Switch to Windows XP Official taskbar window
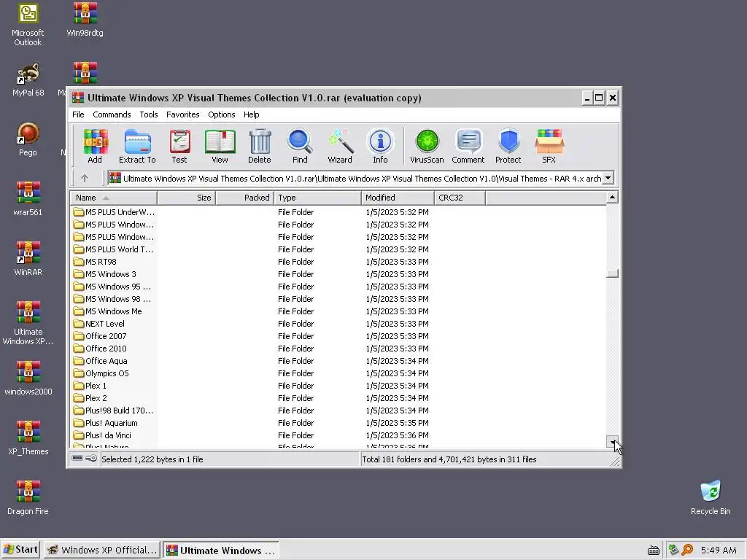 (x=102, y=550)
